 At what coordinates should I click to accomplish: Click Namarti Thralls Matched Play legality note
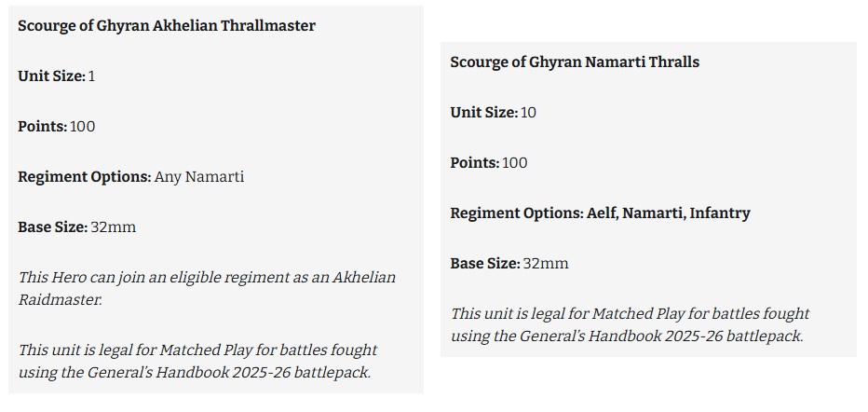630,325
